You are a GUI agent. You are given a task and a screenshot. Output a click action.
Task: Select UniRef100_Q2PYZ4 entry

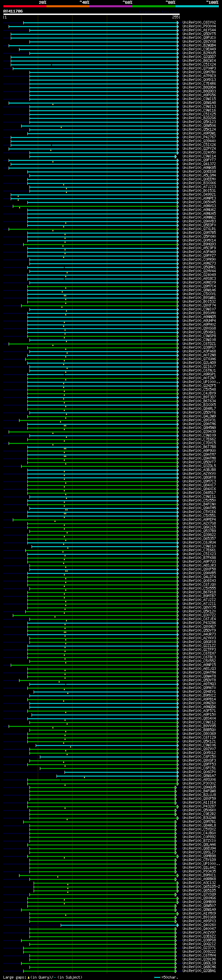click(199, 149)
